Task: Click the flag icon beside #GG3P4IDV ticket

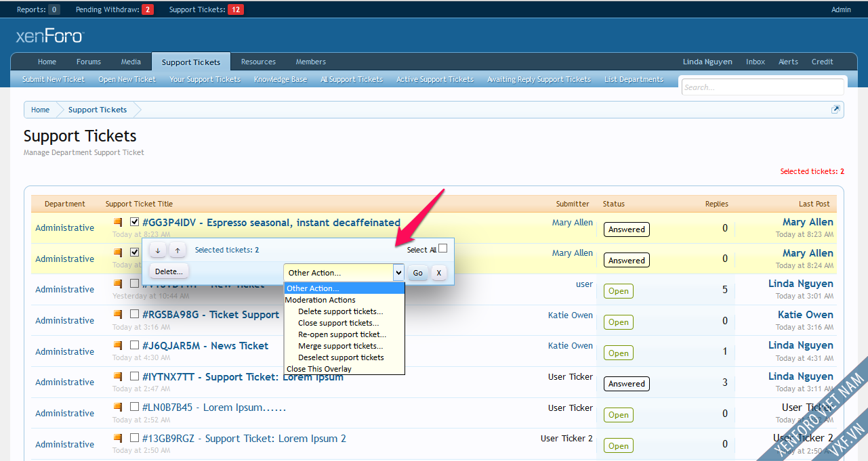Action: (118, 222)
